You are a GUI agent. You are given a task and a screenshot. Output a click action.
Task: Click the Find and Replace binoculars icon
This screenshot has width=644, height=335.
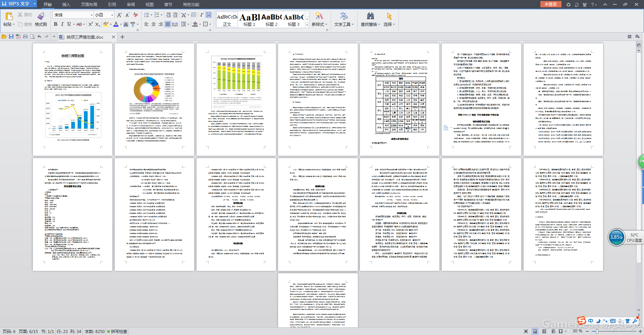click(x=370, y=16)
